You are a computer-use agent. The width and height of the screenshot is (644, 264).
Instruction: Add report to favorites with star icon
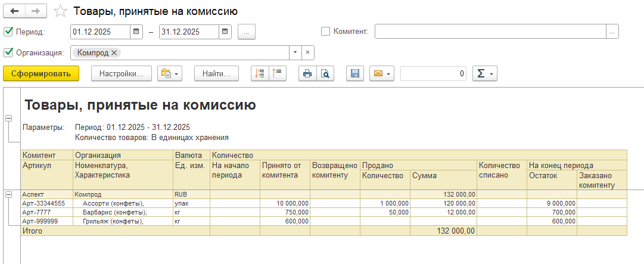60,11
